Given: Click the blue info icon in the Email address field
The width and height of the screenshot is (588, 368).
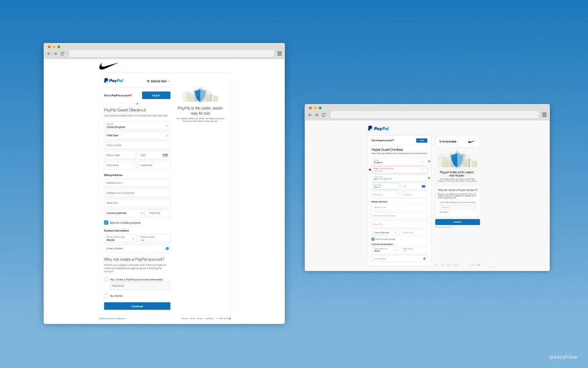Looking at the screenshot, I should (167, 249).
